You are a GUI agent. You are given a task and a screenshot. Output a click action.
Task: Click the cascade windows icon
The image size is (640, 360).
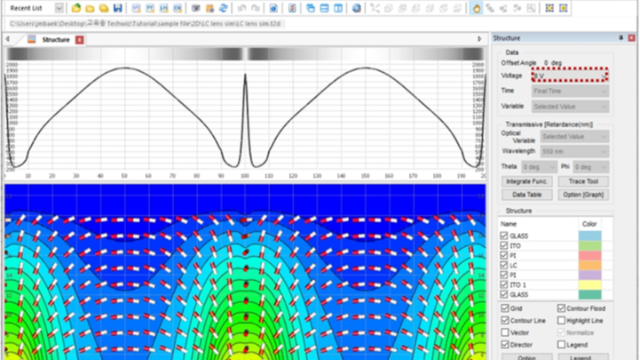point(311,8)
